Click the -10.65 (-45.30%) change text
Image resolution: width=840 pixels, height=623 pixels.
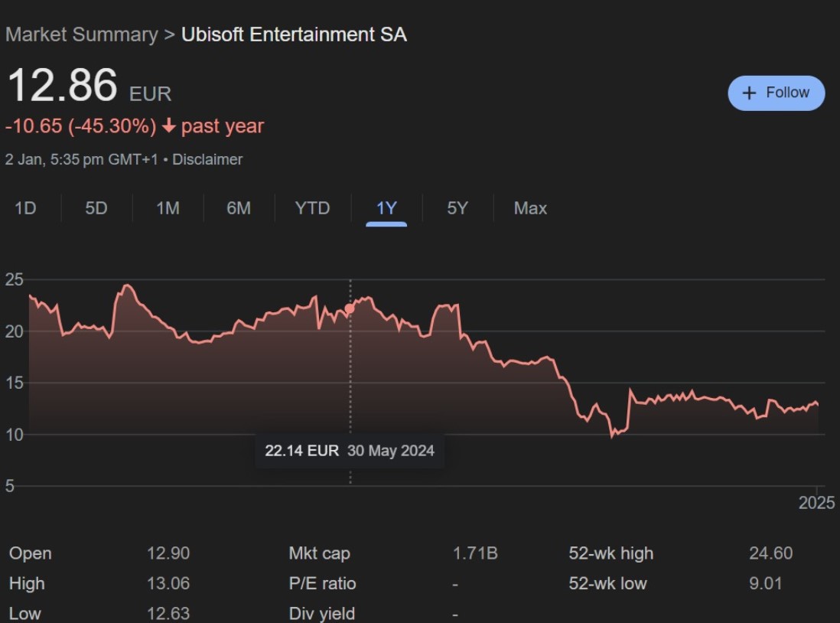pyautogui.click(x=81, y=126)
